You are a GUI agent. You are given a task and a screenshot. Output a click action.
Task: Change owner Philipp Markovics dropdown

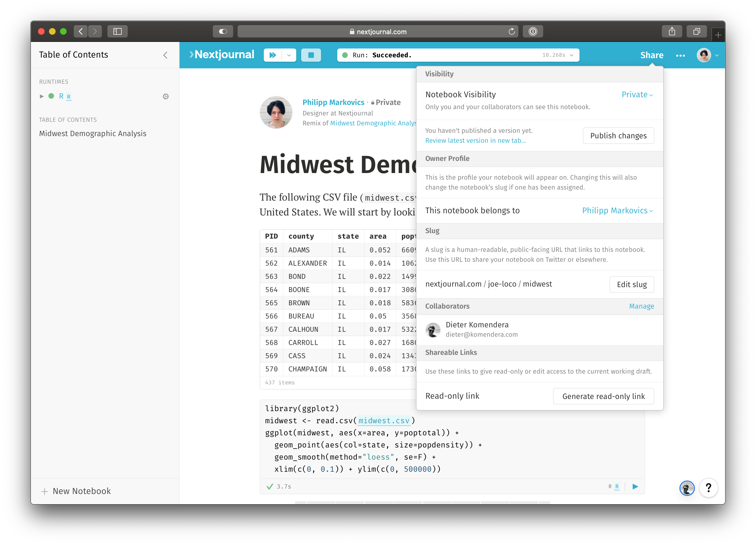617,211
